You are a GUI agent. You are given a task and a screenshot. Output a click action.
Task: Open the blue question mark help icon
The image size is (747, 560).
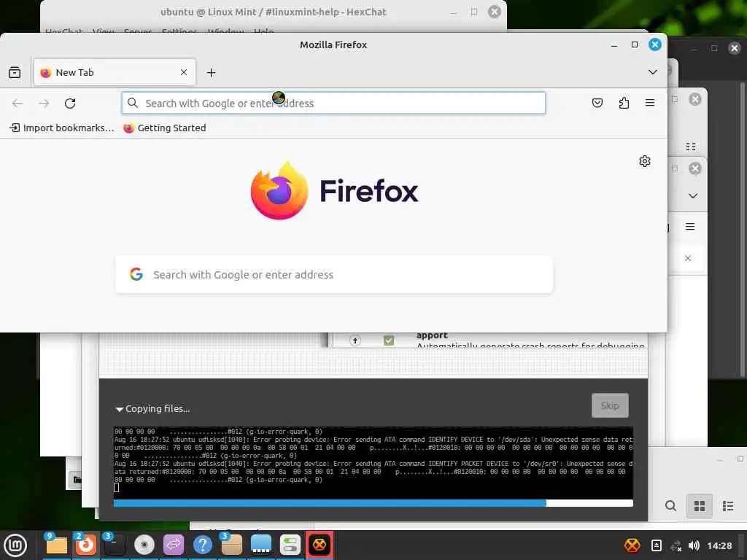pyautogui.click(x=203, y=545)
